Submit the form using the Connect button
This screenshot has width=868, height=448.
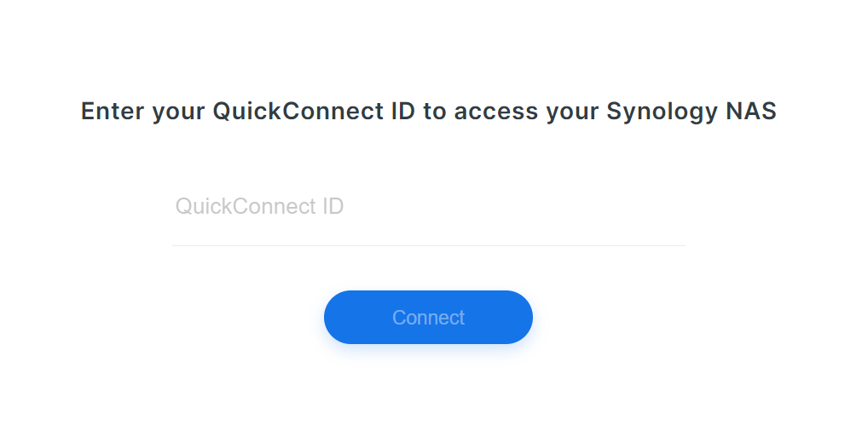tap(429, 318)
